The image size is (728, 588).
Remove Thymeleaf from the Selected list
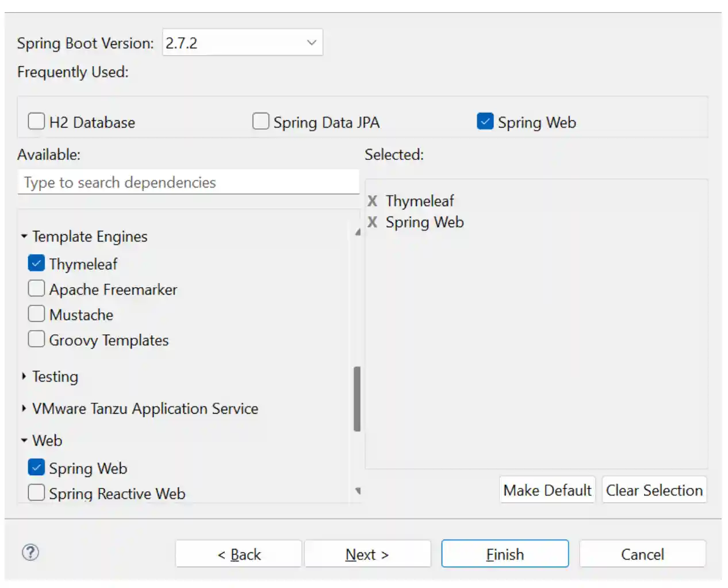(x=373, y=201)
